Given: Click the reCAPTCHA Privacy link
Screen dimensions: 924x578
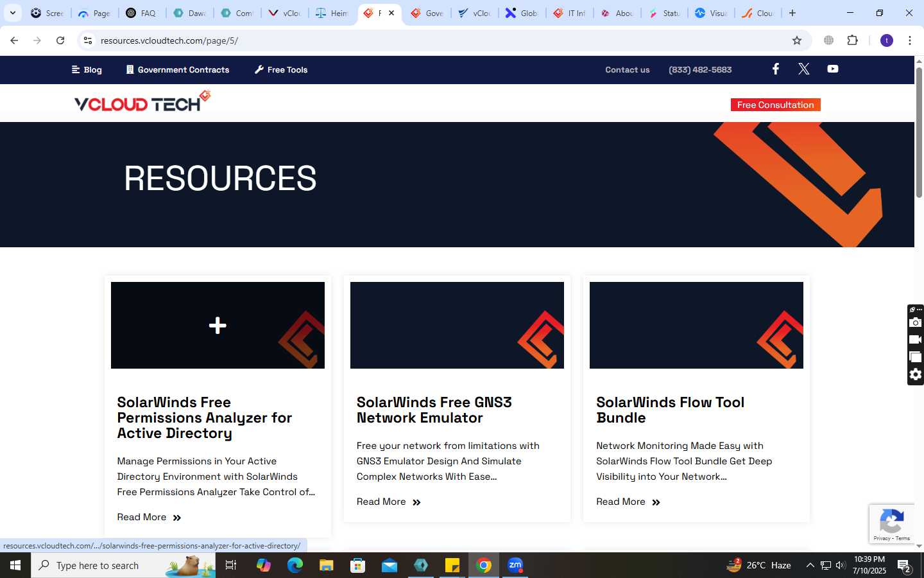Looking at the screenshot, I should pos(882,538).
